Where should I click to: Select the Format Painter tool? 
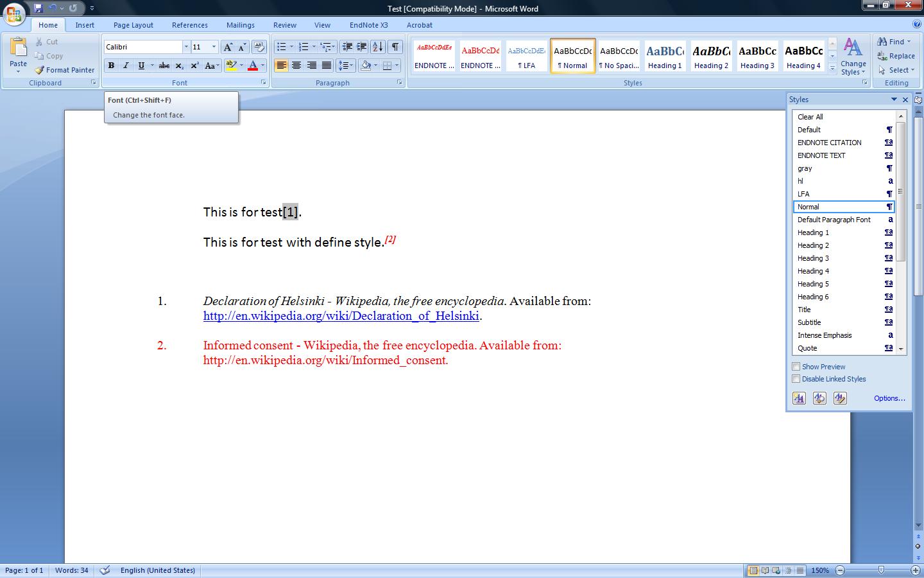64,70
